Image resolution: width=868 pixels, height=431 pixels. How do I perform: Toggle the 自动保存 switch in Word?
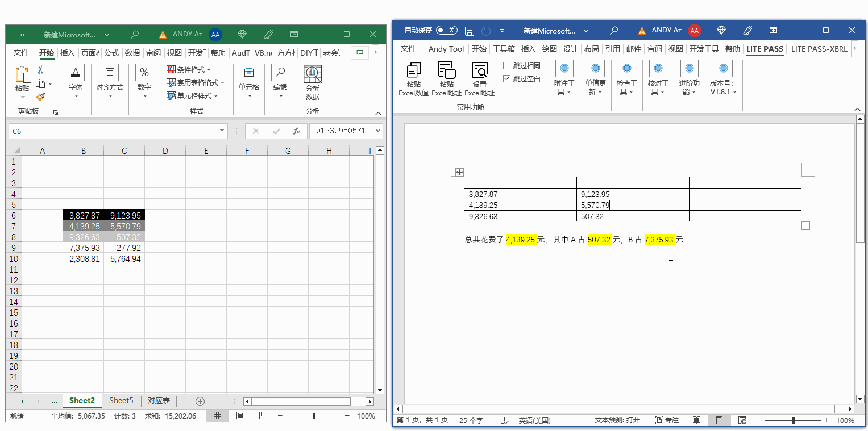[446, 30]
